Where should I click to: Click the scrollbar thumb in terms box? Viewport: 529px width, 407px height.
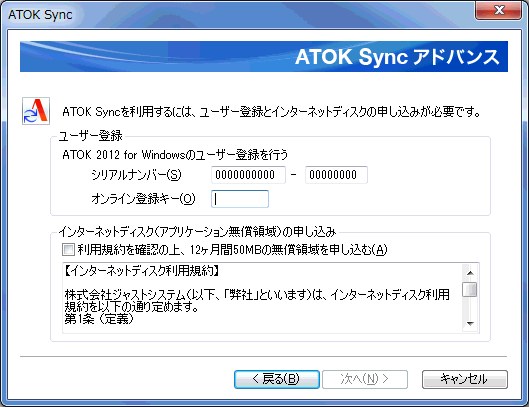(470, 290)
